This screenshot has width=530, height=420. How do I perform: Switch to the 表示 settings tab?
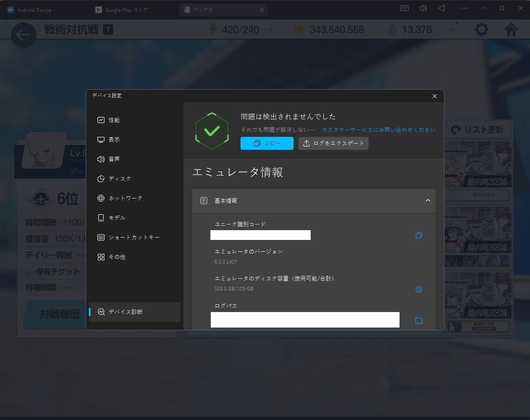[x=114, y=140]
